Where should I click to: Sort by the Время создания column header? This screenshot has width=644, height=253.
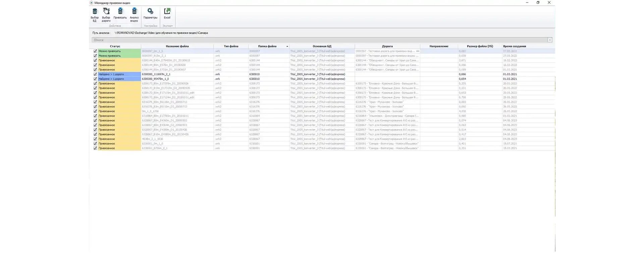point(514,46)
